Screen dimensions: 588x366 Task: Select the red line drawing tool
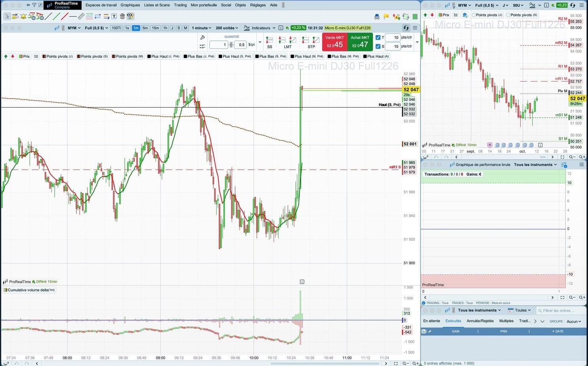(x=65, y=16)
